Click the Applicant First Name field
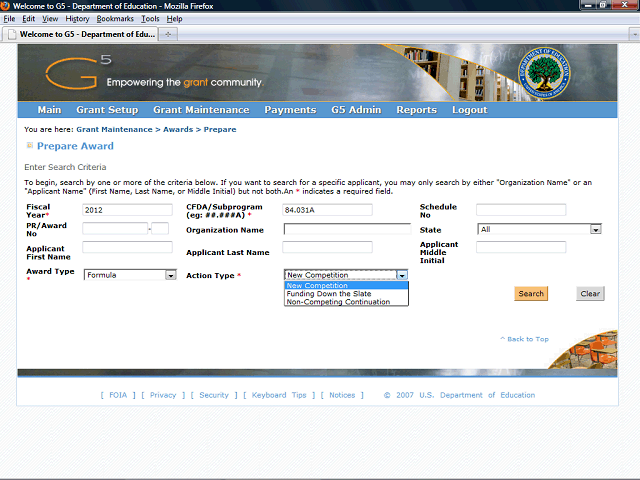Viewport: 640px width, 480px height. (x=127, y=247)
